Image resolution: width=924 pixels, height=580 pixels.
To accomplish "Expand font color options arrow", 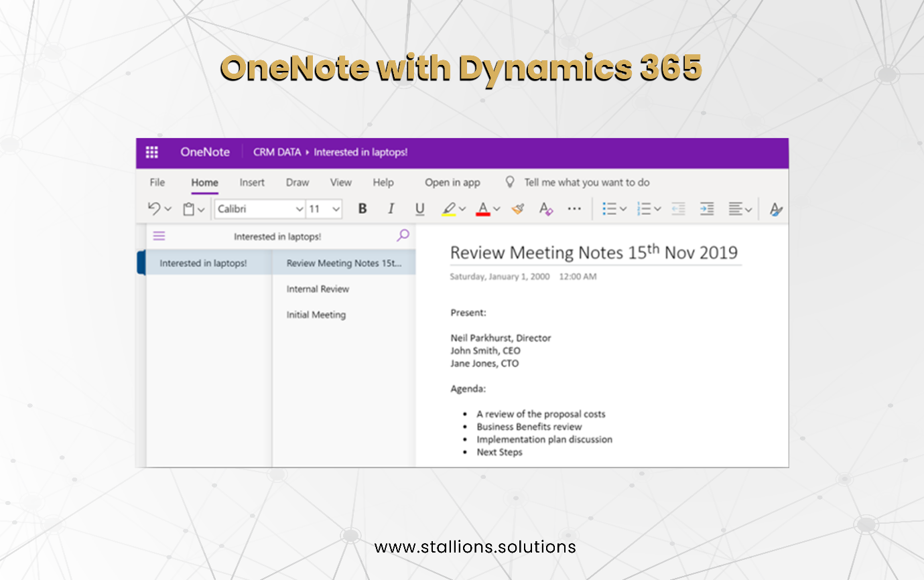I will [497, 209].
